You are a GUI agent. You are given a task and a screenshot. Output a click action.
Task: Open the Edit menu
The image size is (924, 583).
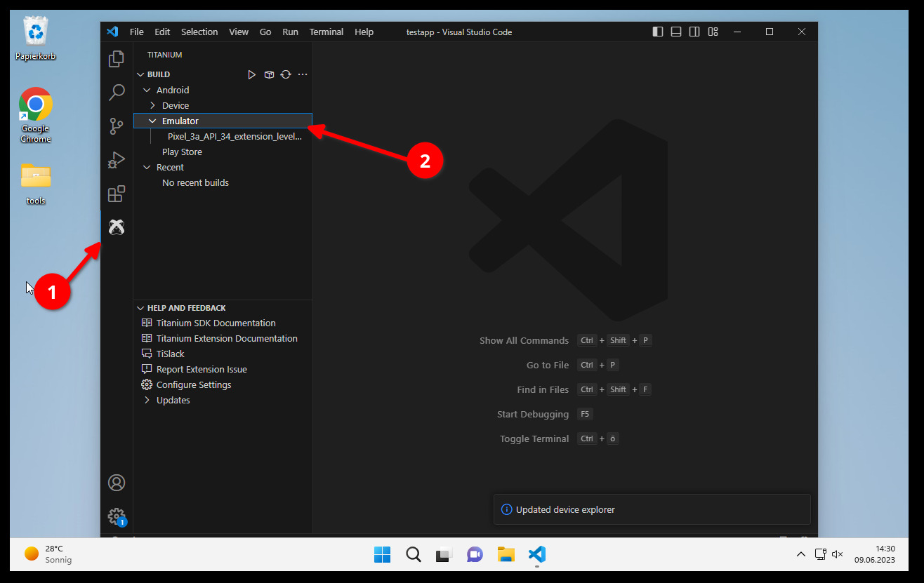[x=162, y=32]
